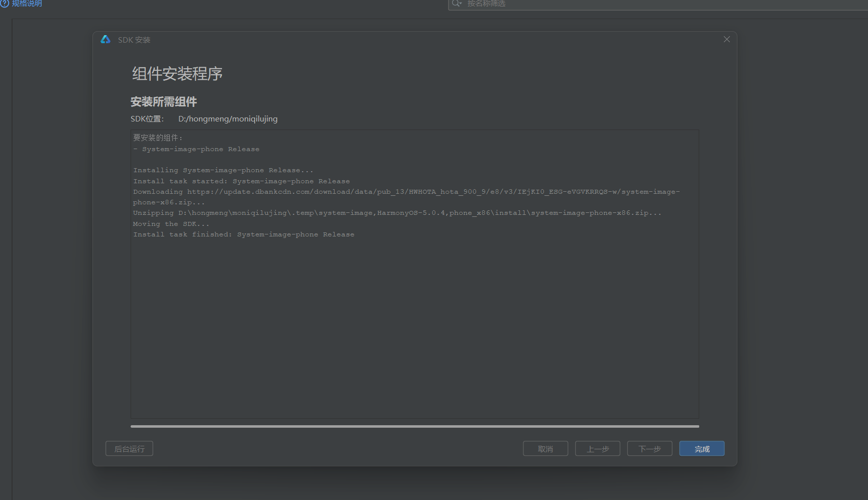Image resolution: width=868 pixels, height=500 pixels.
Task: Click the help question-mark icon beside 规格说明
Action: (5, 3)
